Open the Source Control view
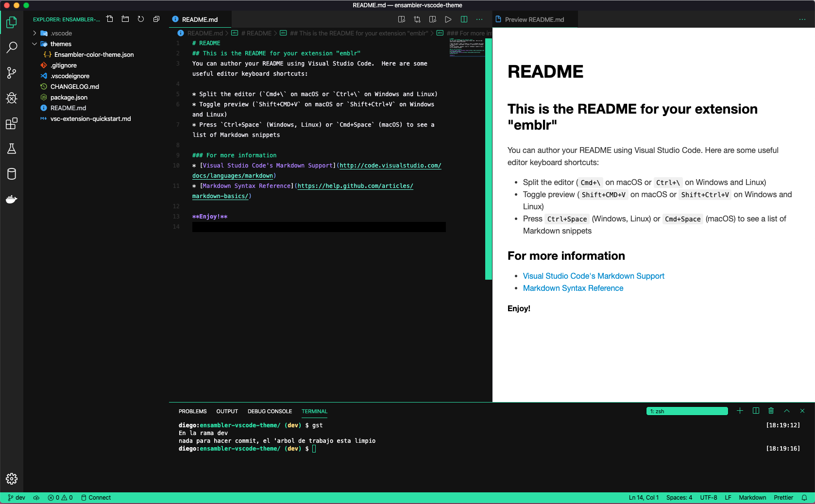This screenshot has width=815, height=504. coord(12,73)
